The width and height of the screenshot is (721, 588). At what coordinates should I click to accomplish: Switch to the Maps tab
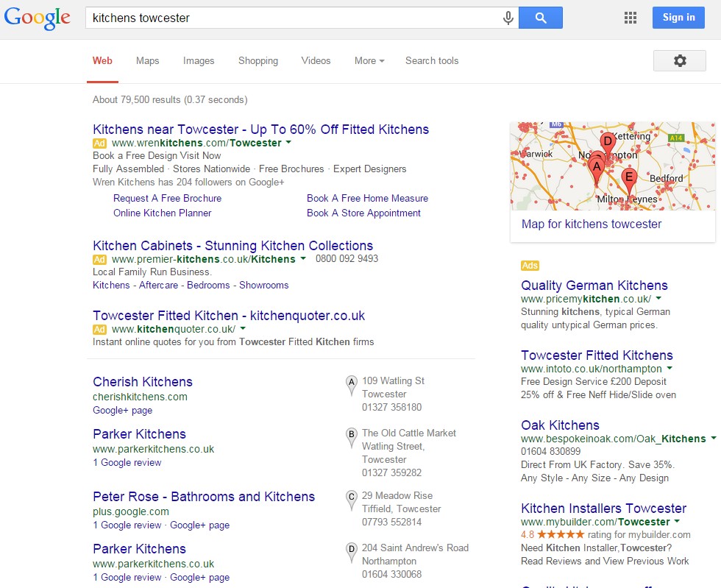(148, 61)
